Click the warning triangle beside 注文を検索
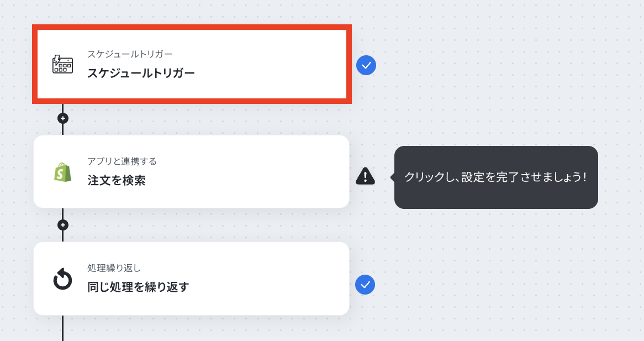Screen dimensions: 644x341 coord(365,176)
